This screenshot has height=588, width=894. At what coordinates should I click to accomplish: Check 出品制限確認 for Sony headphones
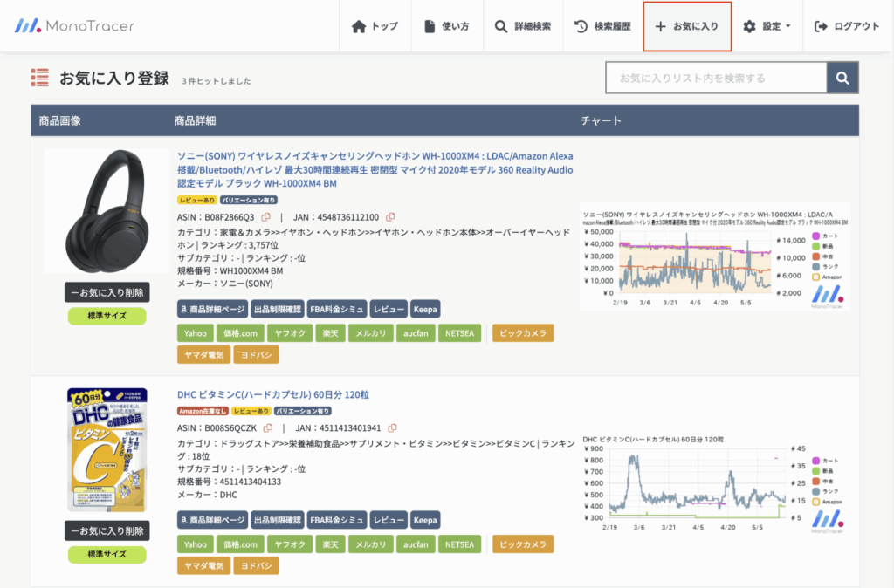pyautogui.click(x=277, y=310)
